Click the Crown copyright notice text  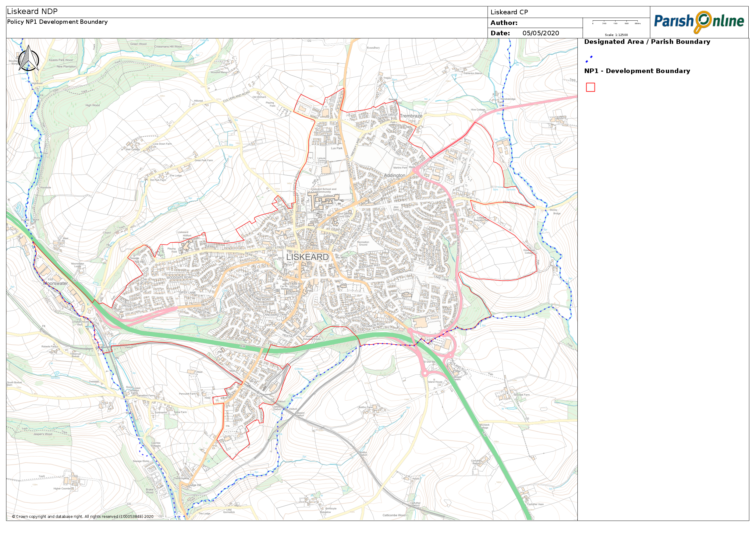point(83,516)
